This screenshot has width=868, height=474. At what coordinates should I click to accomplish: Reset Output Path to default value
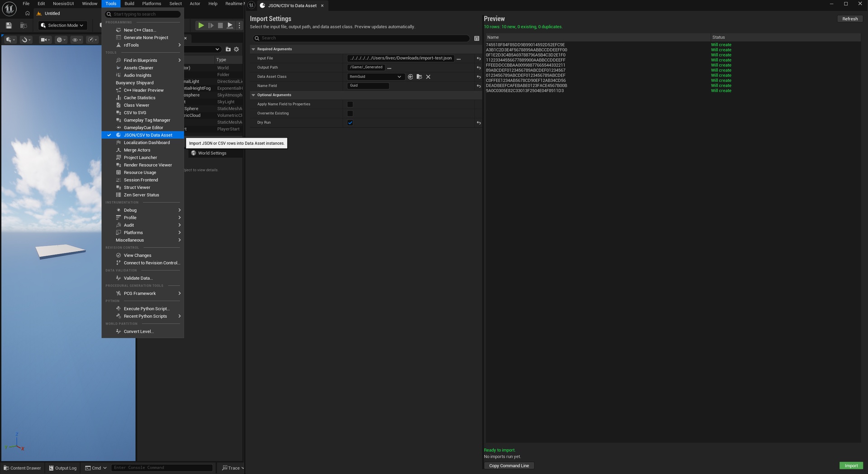479,67
